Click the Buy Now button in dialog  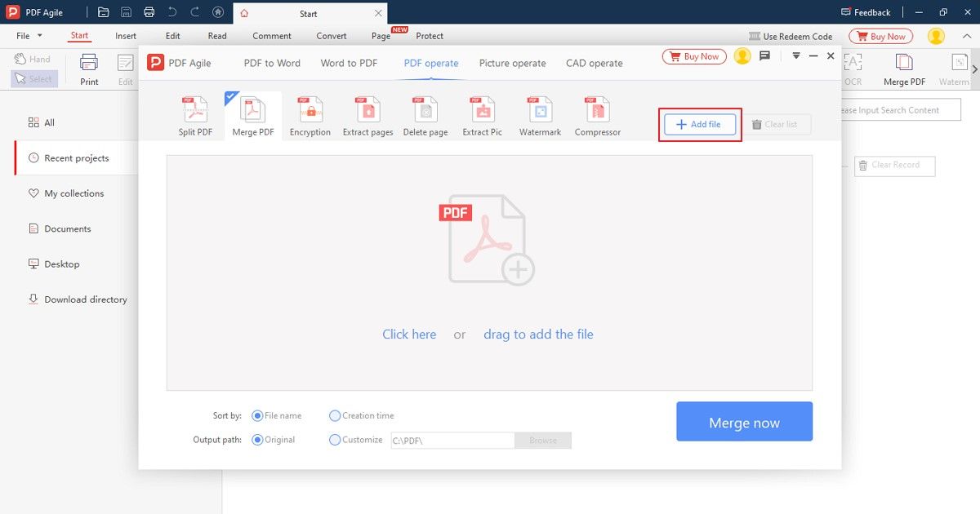[694, 56]
